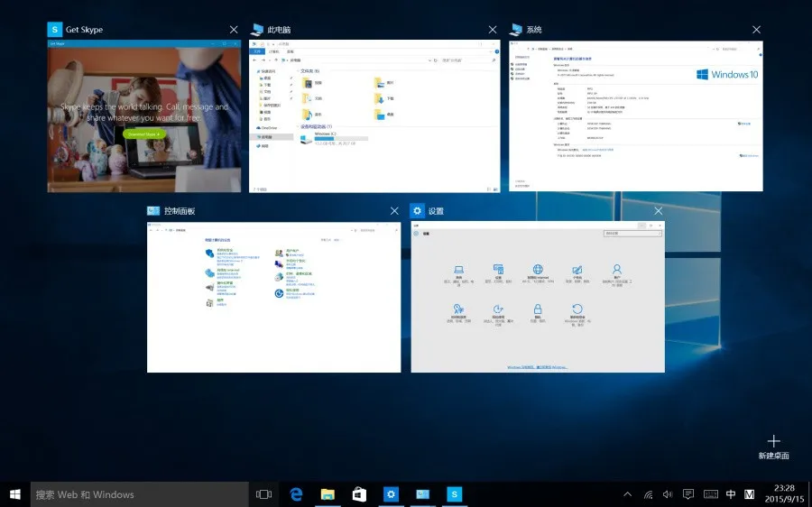Image resolution: width=812 pixels, height=507 pixels.
Task: Open the Action Center notification icon
Action: tap(688, 494)
